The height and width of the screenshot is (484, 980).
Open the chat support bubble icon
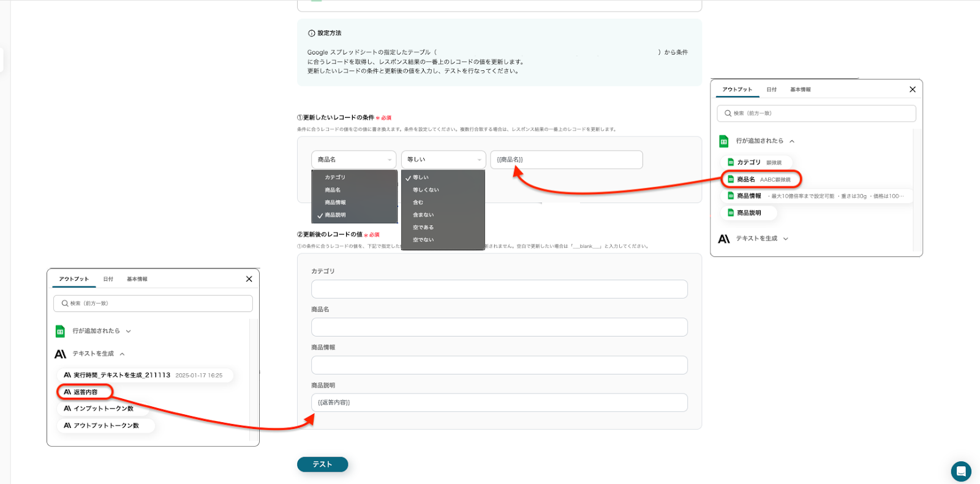tap(960, 471)
